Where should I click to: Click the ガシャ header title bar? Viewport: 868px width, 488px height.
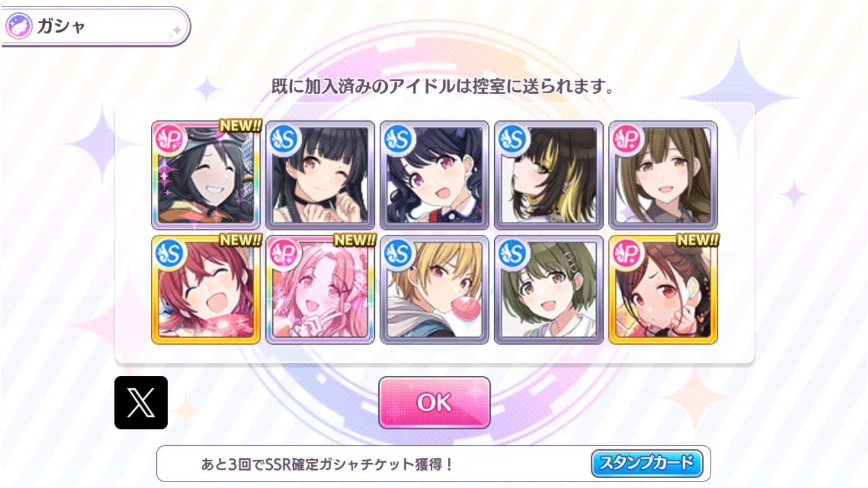tap(95, 26)
